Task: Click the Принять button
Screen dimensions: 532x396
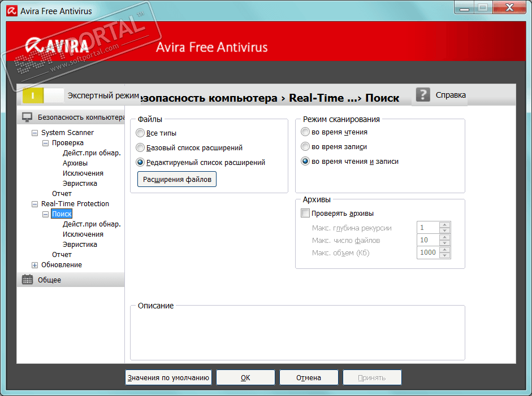Action: (372, 377)
